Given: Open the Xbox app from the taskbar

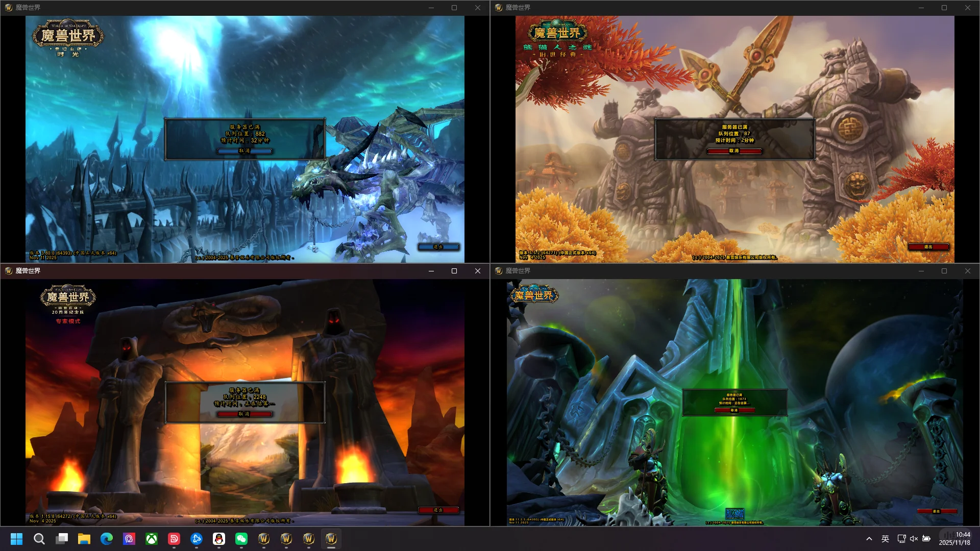Looking at the screenshot, I should (152, 539).
